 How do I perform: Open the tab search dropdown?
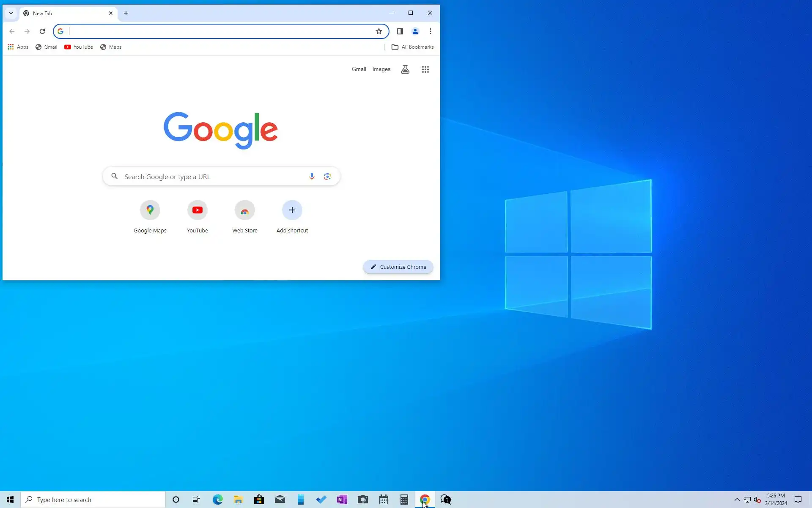(11, 13)
